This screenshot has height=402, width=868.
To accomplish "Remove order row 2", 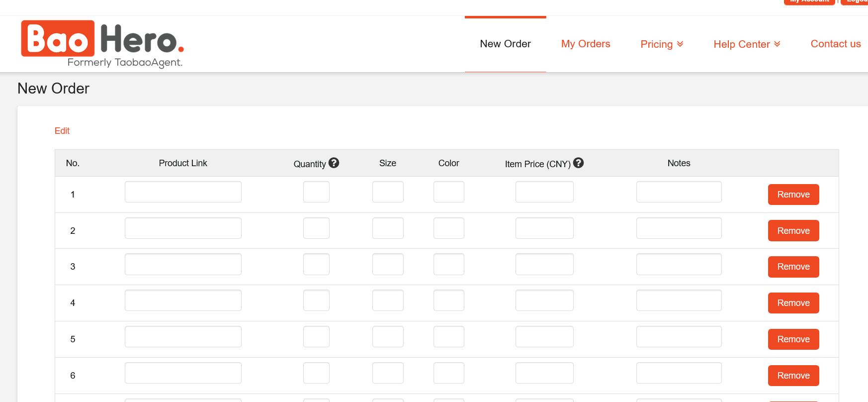I will click(x=793, y=231).
